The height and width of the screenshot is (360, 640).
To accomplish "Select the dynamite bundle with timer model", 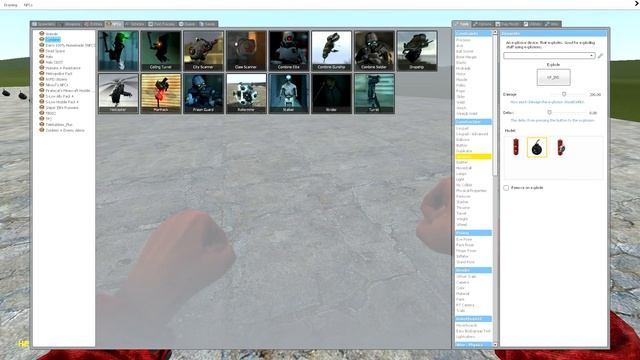I will (561, 147).
